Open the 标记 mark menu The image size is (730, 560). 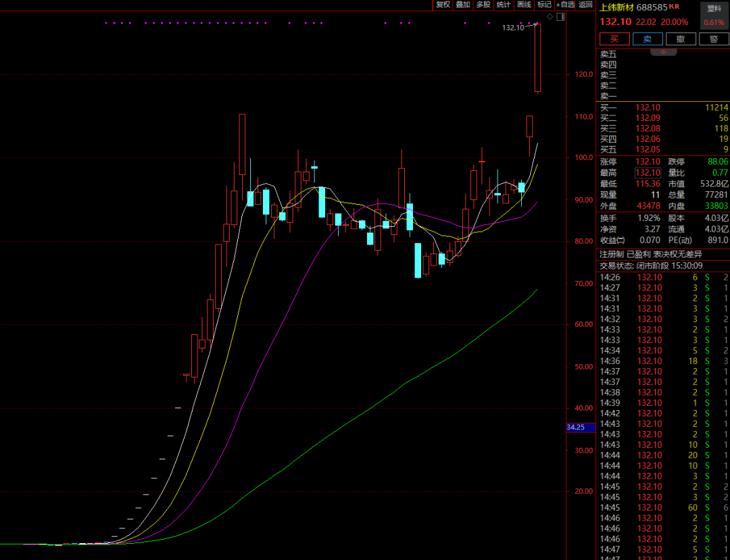click(543, 5)
